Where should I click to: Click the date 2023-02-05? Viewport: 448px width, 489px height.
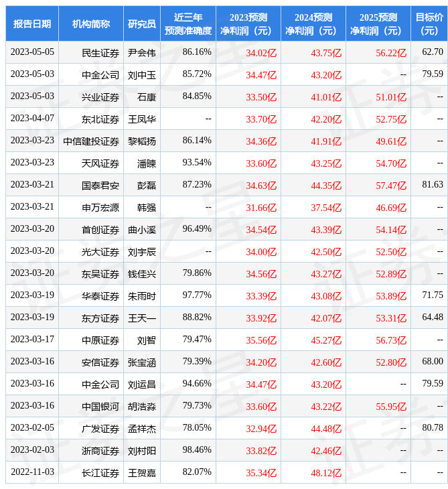(32, 428)
